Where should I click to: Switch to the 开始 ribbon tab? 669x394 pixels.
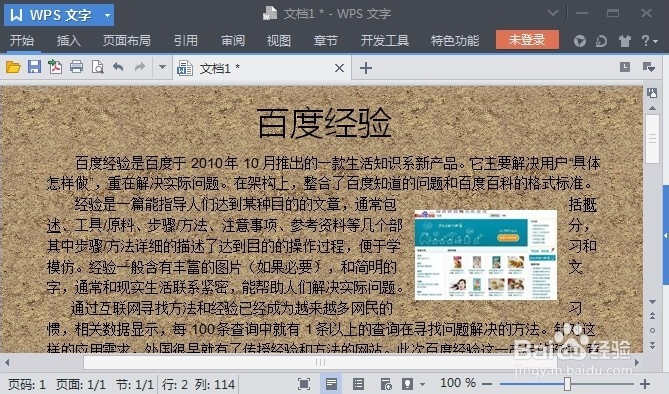click(x=22, y=41)
